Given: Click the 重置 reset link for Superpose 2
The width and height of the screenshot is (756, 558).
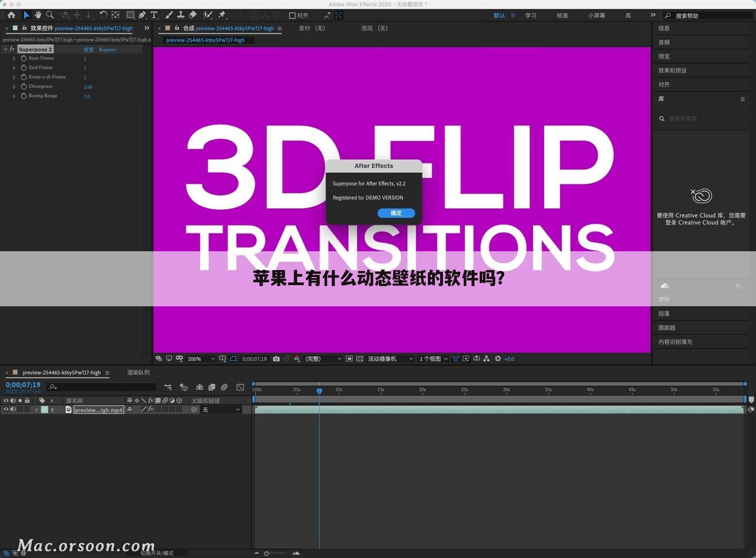Looking at the screenshot, I should point(88,49).
